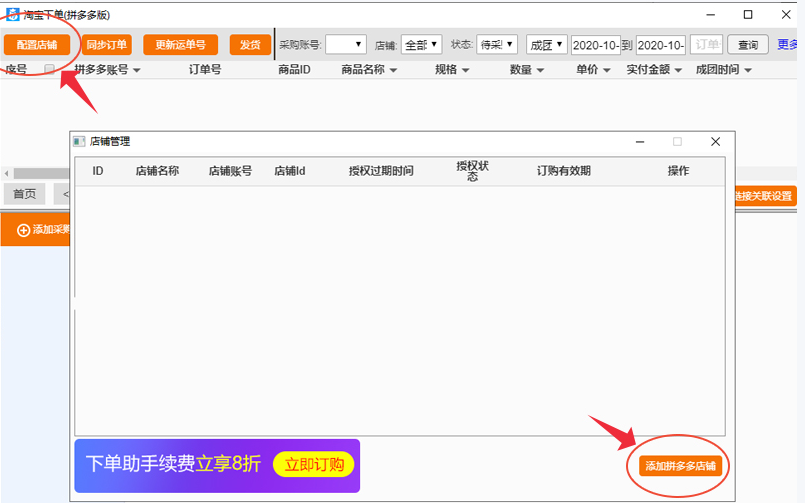Click the 更新运单号 button

181,45
